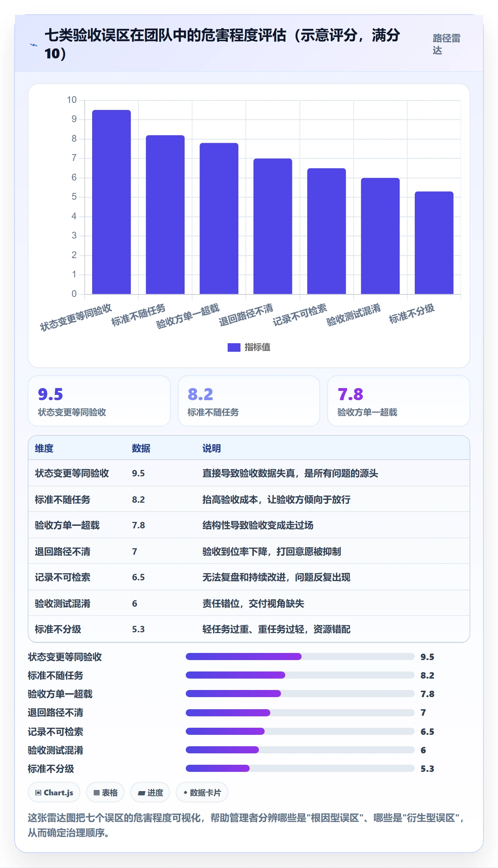The height and width of the screenshot is (868, 498).
Task: Open the 7.8 验收方单一超载 stat card
Action: tap(399, 401)
